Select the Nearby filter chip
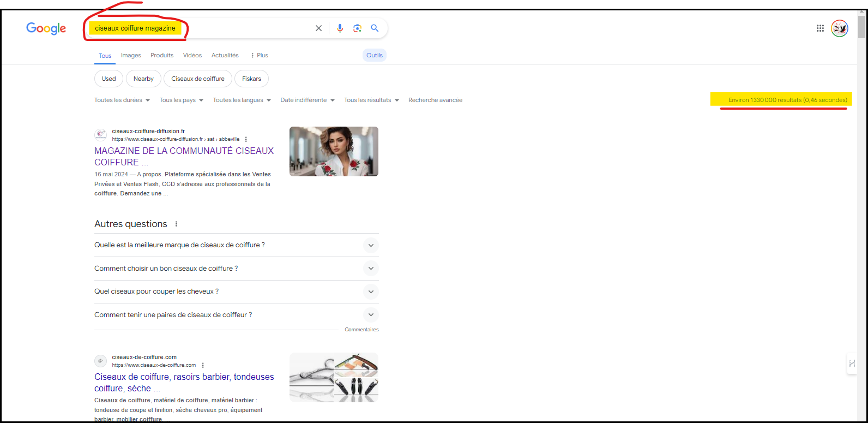 click(143, 79)
